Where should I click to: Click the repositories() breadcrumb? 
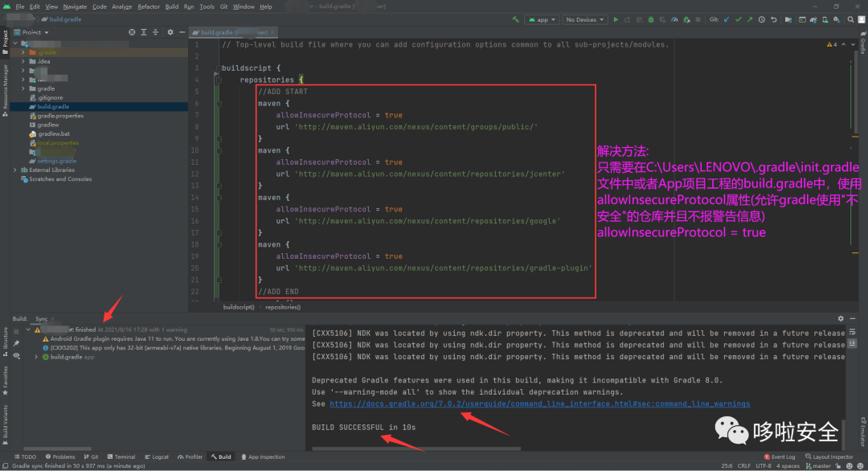(x=283, y=307)
